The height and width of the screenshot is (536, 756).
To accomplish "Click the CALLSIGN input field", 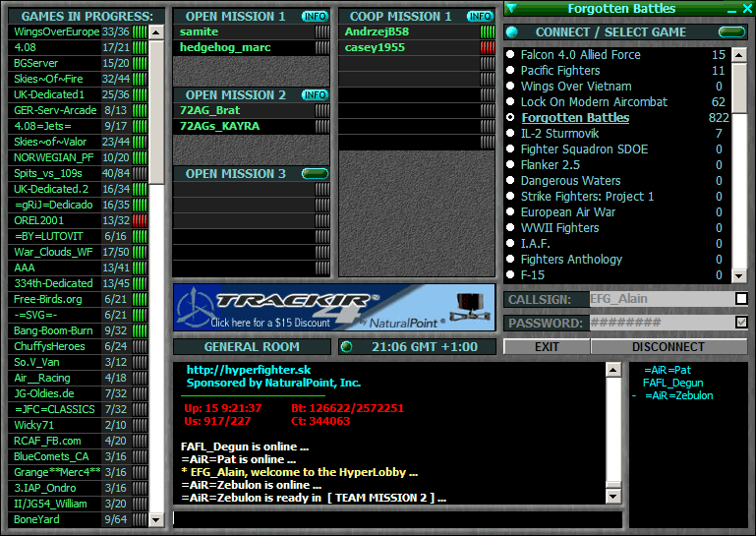I will coord(663,299).
